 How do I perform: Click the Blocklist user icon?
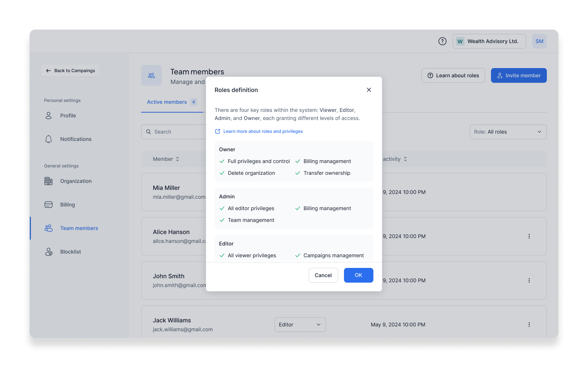tap(49, 252)
